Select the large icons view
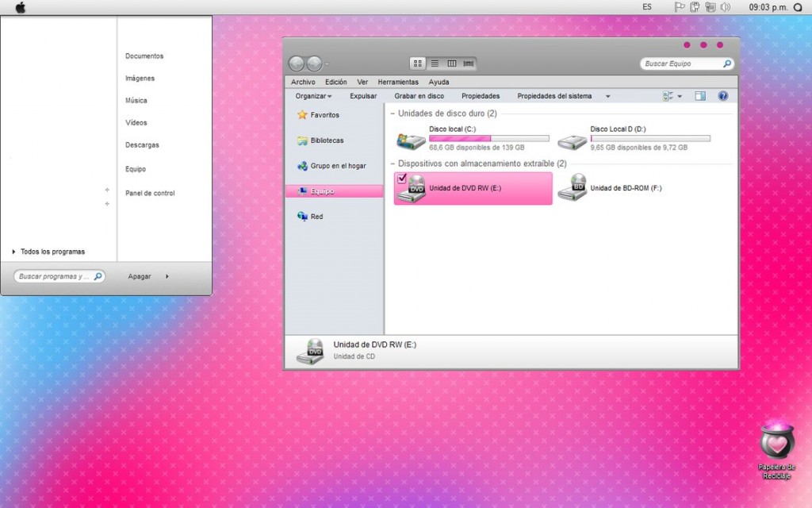This screenshot has height=508, width=812. pyautogui.click(x=417, y=63)
